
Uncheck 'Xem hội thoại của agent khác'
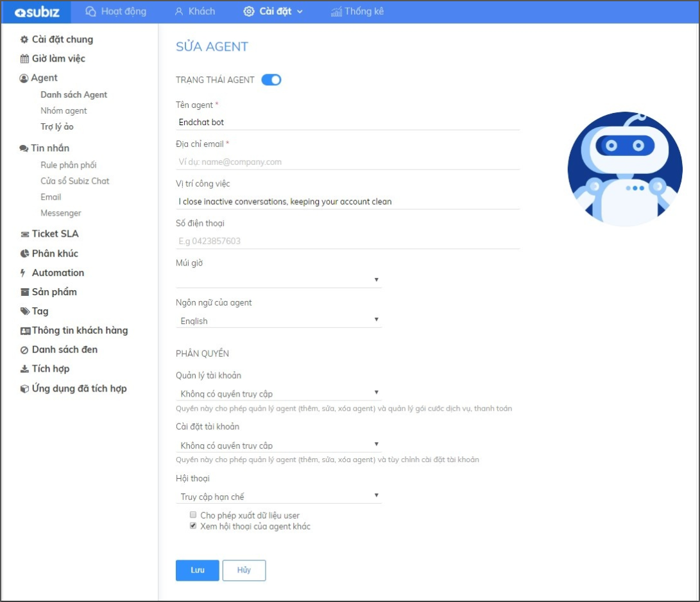point(193,526)
